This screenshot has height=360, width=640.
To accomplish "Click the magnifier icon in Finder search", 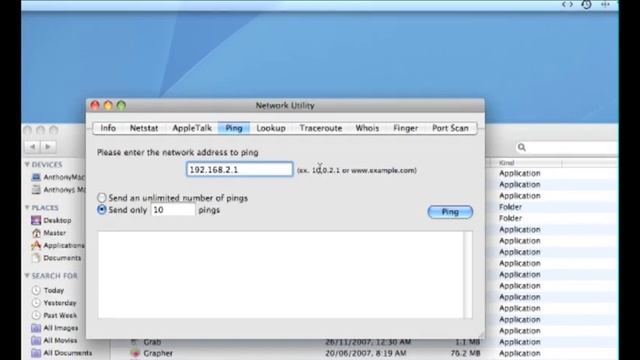I will pos(522,147).
